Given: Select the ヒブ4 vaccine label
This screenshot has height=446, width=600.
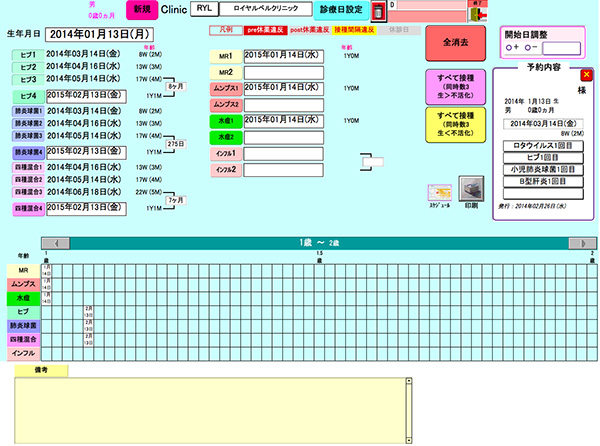Looking at the screenshot, I should tap(29, 95).
